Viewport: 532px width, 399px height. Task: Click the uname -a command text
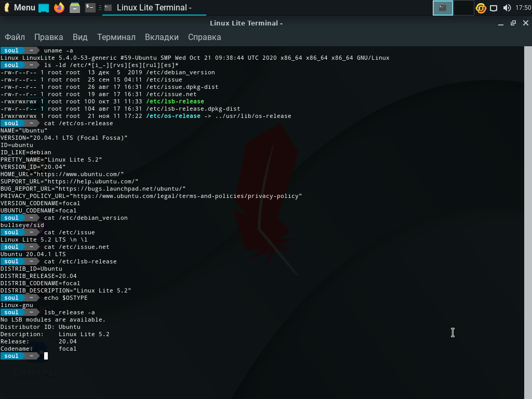pos(58,50)
